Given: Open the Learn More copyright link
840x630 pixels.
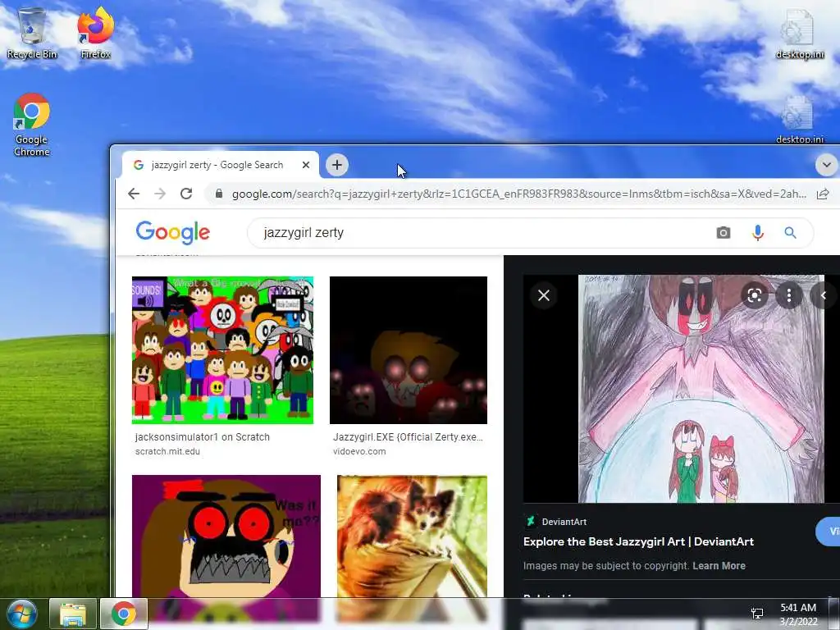Looking at the screenshot, I should pos(719,566).
